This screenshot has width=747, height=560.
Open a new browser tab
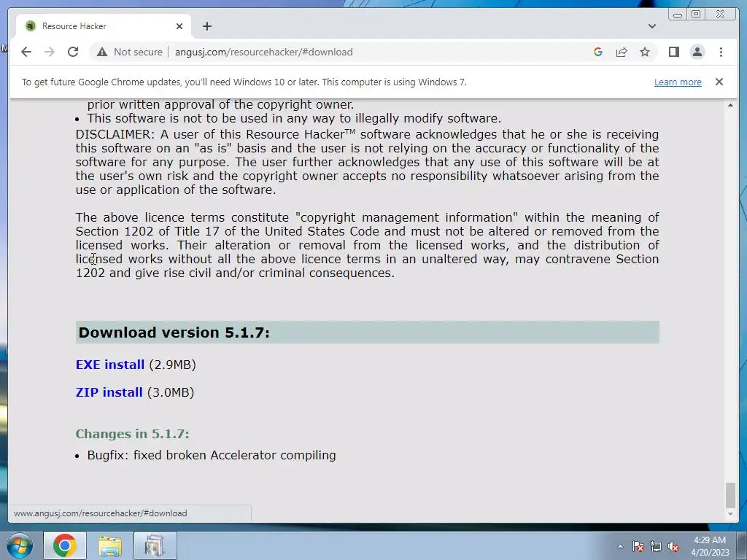206,26
